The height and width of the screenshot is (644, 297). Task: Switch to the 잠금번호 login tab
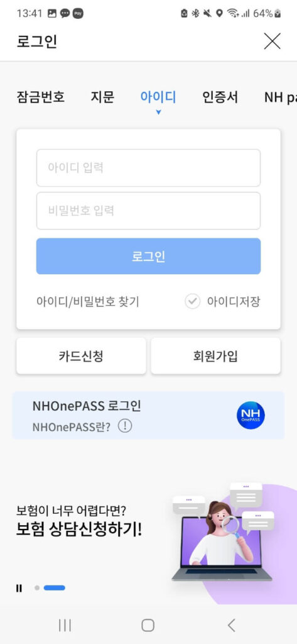point(41,97)
